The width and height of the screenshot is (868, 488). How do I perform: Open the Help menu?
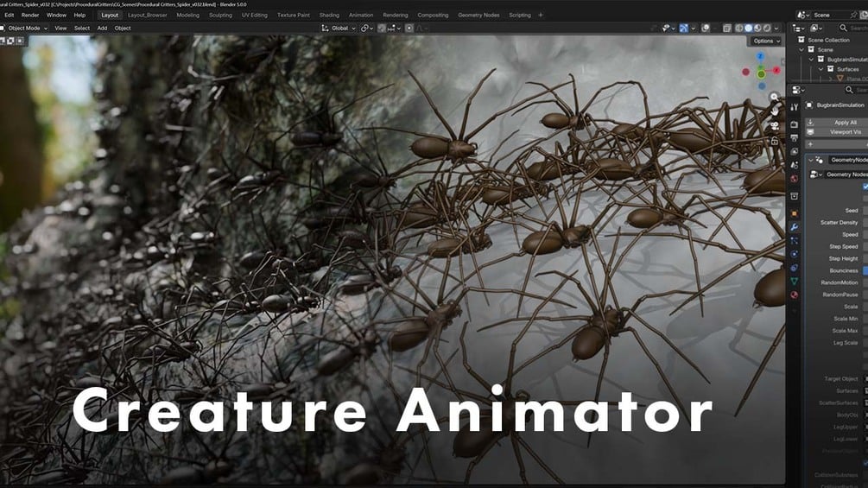(79, 15)
